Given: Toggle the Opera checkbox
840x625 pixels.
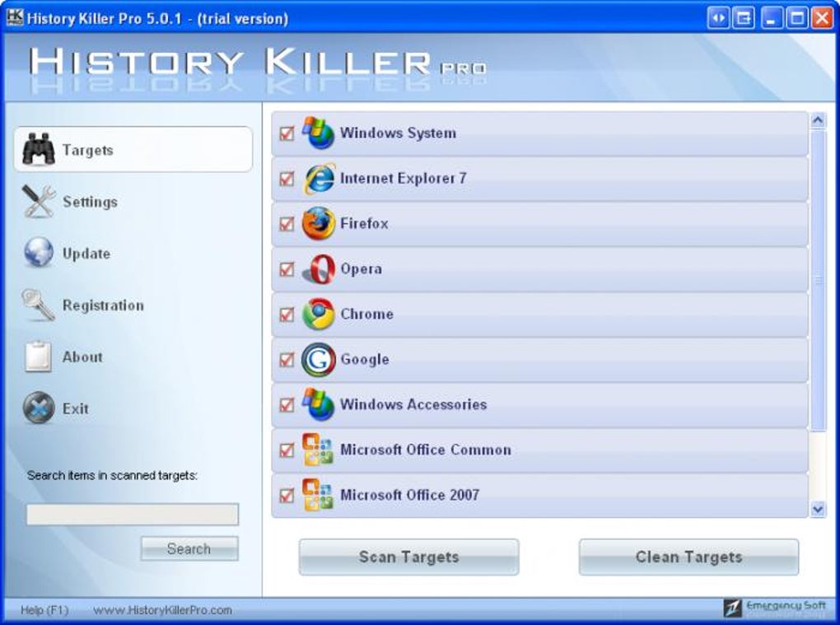Looking at the screenshot, I should point(287,268).
